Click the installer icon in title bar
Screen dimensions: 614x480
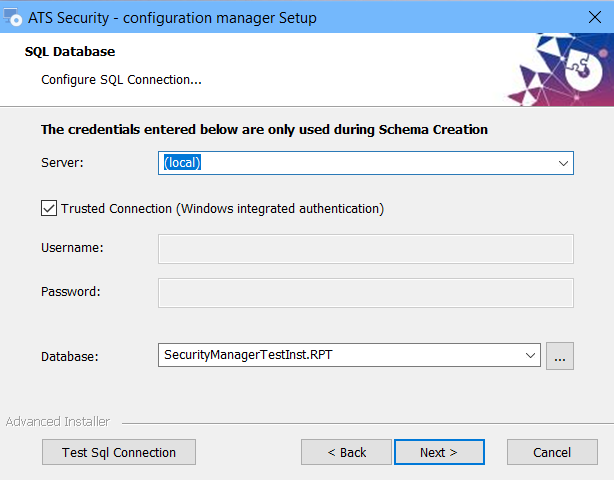pyautogui.click(x=13, y=17)
